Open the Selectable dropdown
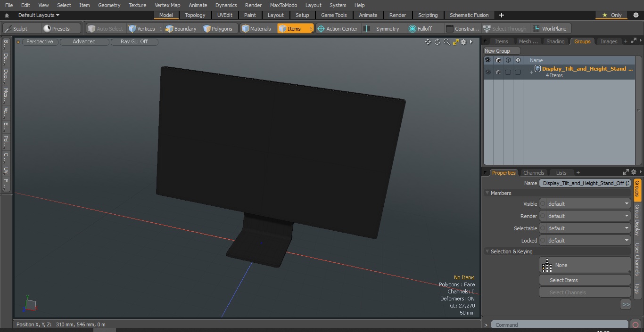This screenshot has width=644, height=332. 585,228
